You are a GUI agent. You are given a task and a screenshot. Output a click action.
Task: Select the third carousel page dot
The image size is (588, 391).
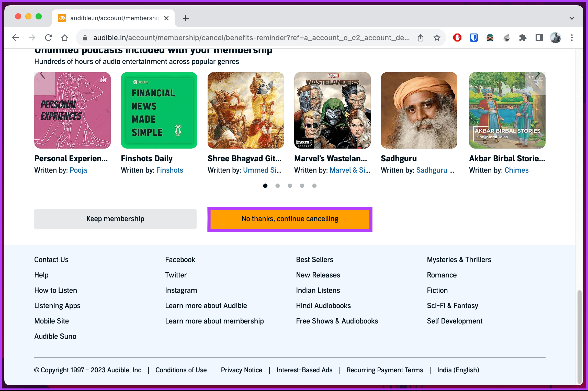pos(290,186)
